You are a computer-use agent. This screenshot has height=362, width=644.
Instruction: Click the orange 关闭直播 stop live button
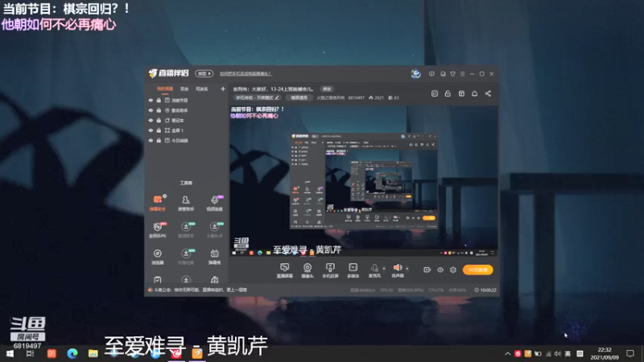click(477, 269)
